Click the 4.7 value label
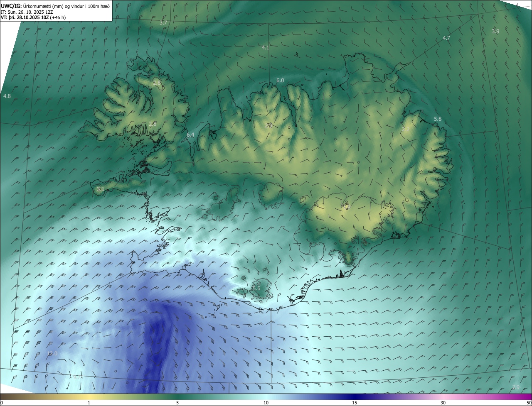Viewport: 532px width, 406px height. point(446,38)
